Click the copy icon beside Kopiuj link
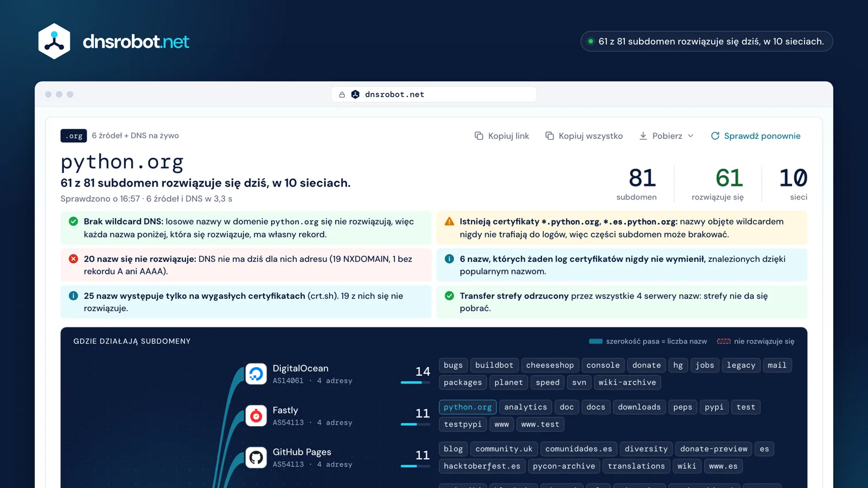 (x=479, y=136)
